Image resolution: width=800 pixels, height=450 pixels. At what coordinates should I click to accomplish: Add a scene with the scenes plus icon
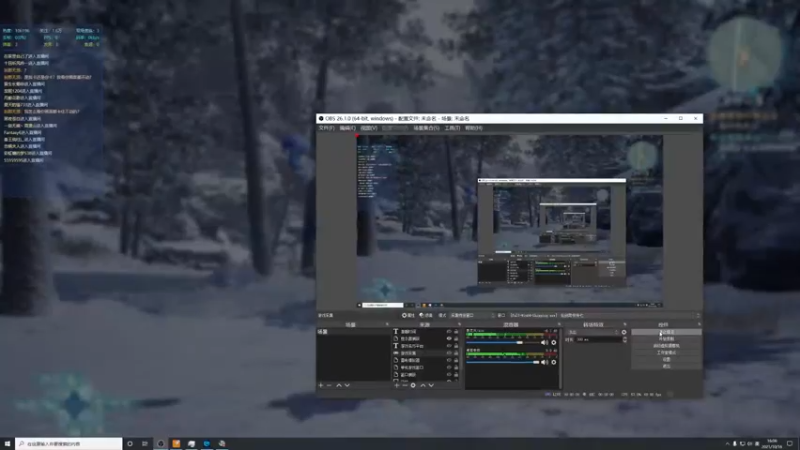(x=321, y=385)
